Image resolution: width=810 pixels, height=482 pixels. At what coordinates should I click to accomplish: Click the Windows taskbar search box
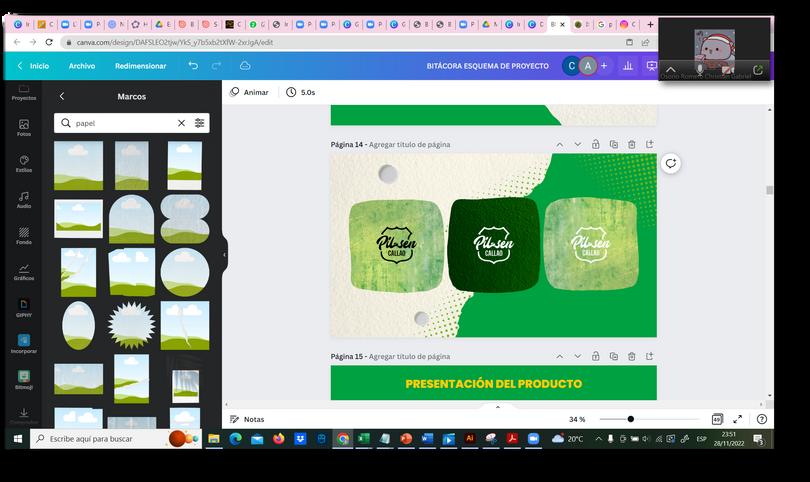point(116,439)
